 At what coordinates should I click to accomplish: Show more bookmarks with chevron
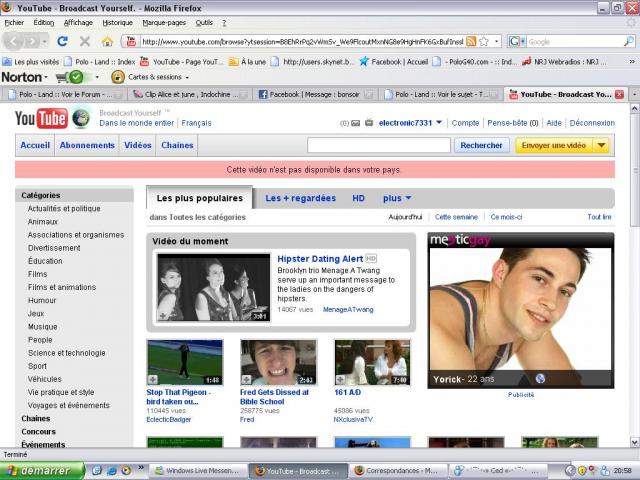click(x=632, y=62)
